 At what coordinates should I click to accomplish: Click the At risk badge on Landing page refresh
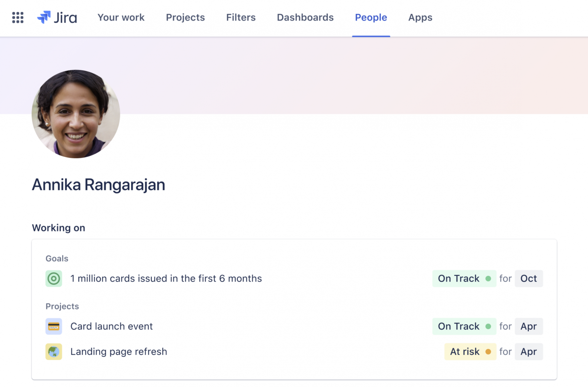click(470, 351)
